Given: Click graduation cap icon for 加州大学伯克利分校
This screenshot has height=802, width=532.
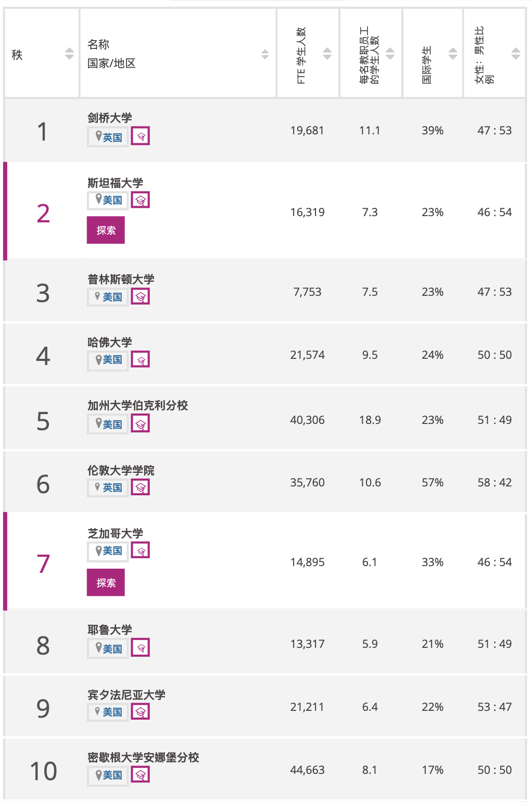Looking at the screenshot, I should pos(140,424).
